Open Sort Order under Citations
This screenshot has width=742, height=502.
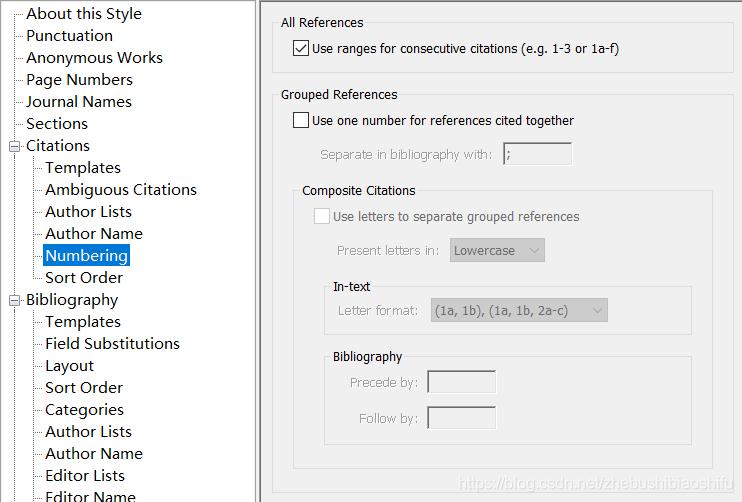click(x=84, y=278)
